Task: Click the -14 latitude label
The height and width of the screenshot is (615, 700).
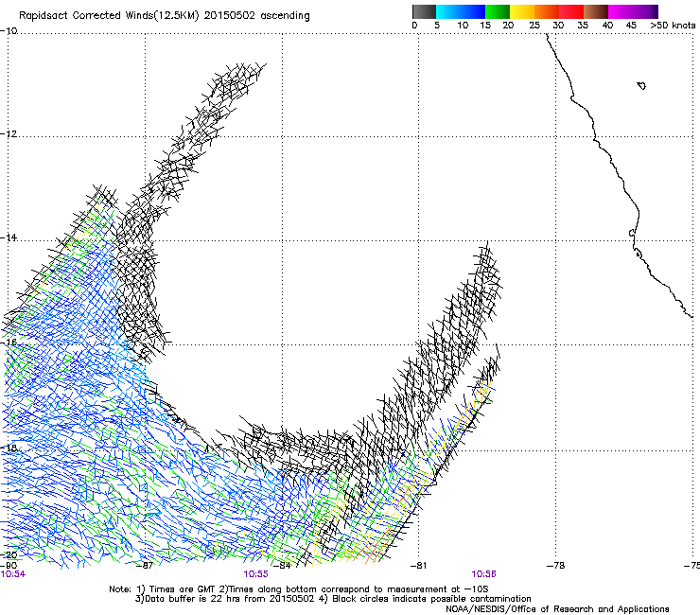Action: 9,237
